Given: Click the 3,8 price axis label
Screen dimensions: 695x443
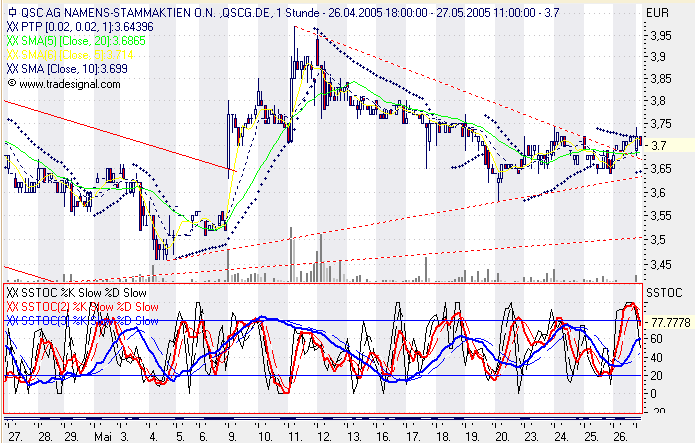Looking at the screenshot, I should click(x=658, y=101).
